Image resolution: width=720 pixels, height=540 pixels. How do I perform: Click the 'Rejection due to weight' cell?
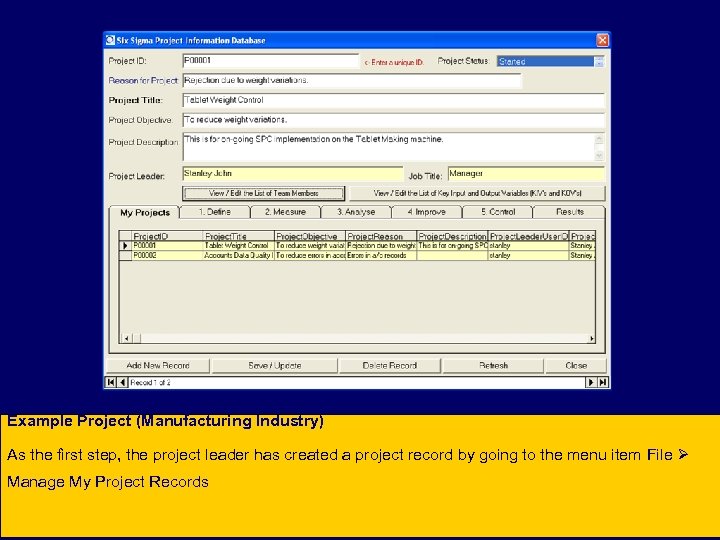(x=381, y=246)
